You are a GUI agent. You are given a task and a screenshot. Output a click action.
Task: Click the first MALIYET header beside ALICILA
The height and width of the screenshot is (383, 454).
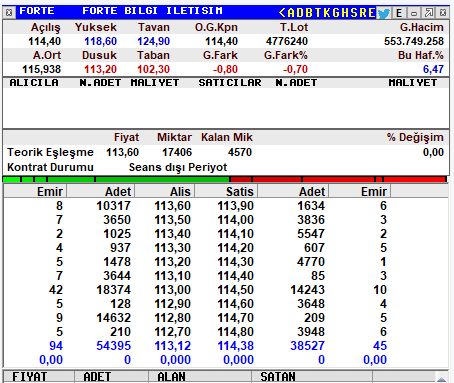tap(155, 83)
